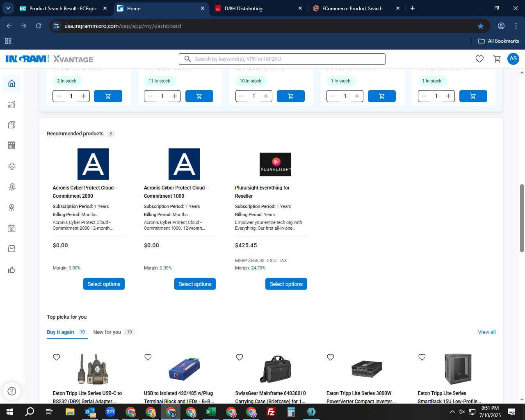Increase quantity for the 11 In stock item
The width and height of the screenshot is (525, 420).
coord(175,96)
